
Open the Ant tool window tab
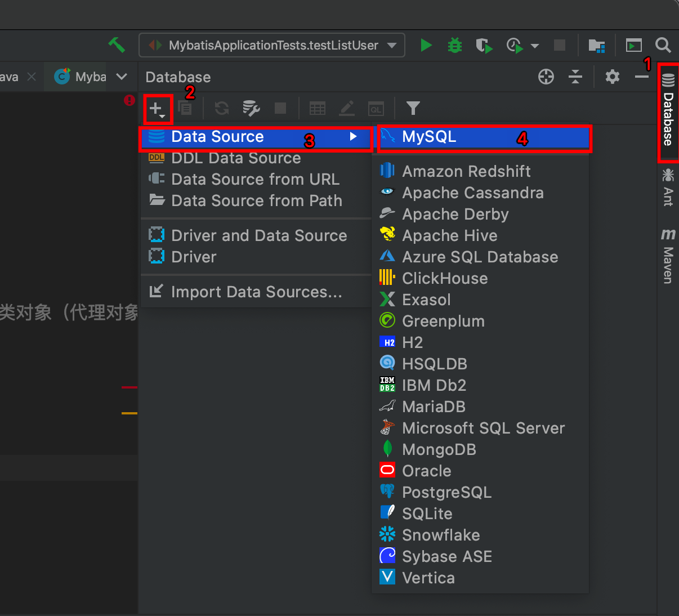[668, 187]
